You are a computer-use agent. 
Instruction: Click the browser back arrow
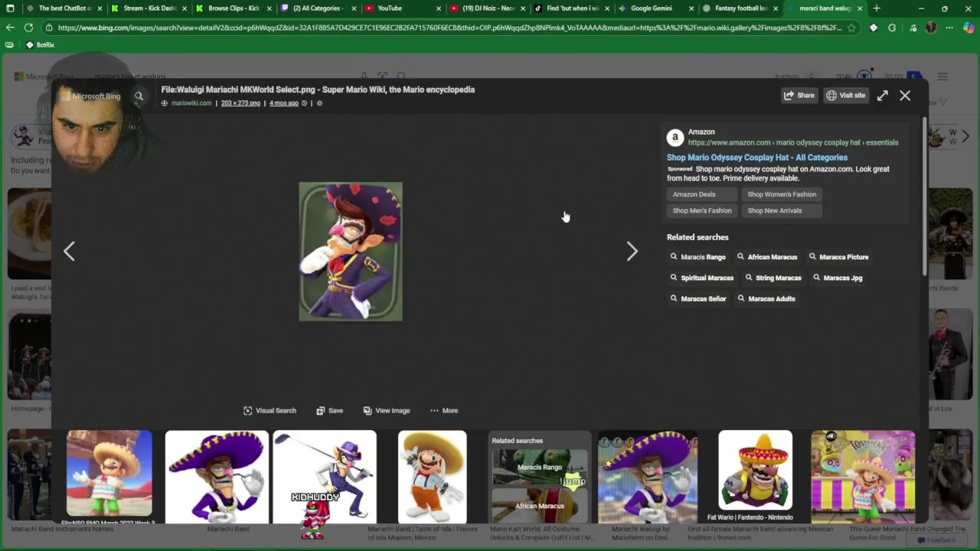coord(10,28)
